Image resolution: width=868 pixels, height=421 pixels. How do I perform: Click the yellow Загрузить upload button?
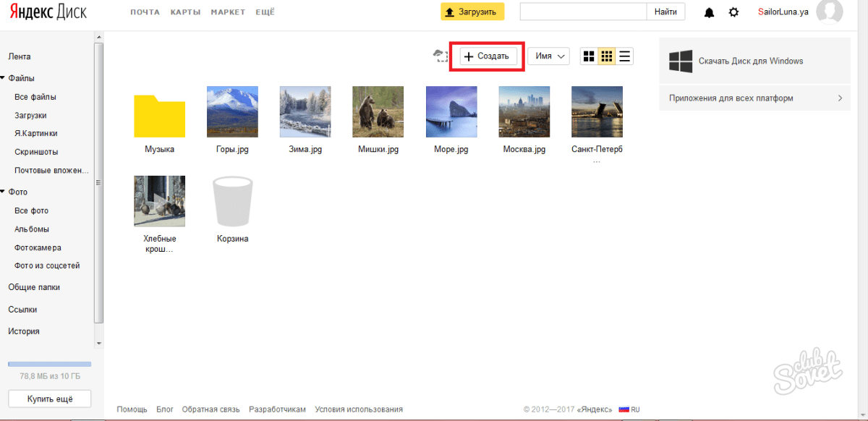(x=472, y=12)
